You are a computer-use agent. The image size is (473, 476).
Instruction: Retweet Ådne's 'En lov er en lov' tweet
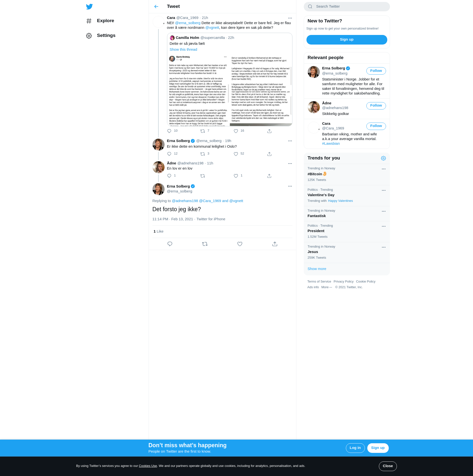coord(203,176)
